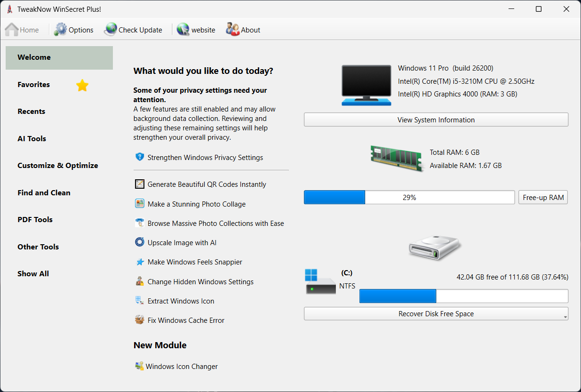Click the RAM usage 29% progress bar
The width and height of the screenshot is (581, 392).
(409, 198)
